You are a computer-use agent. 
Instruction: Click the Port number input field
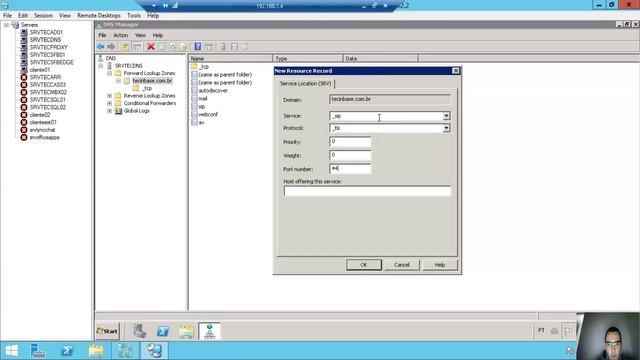click(x=350, y=169)
